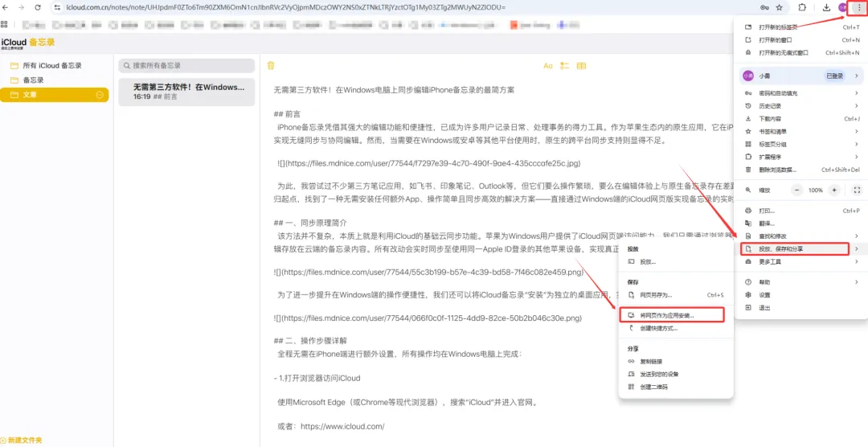
Task: Choose 创建二维码 entry
Action: pos(675,388)
